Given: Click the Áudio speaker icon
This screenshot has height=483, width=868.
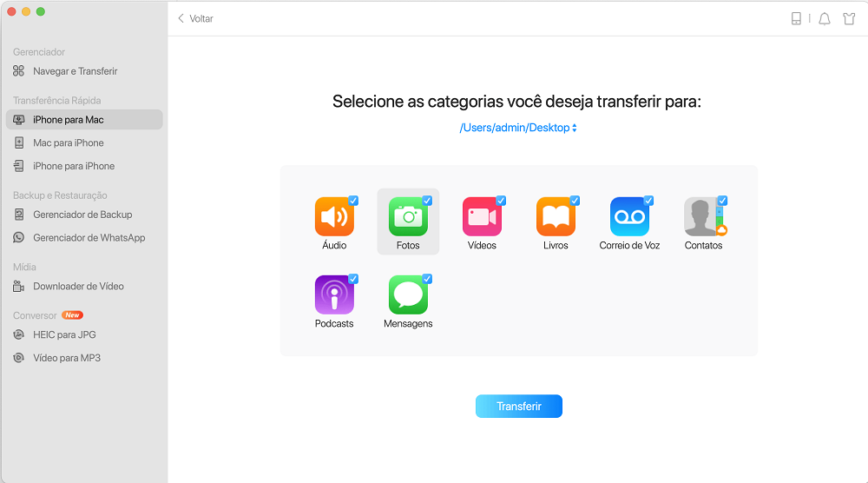Looking at the screenshot, I should point(334,216).
